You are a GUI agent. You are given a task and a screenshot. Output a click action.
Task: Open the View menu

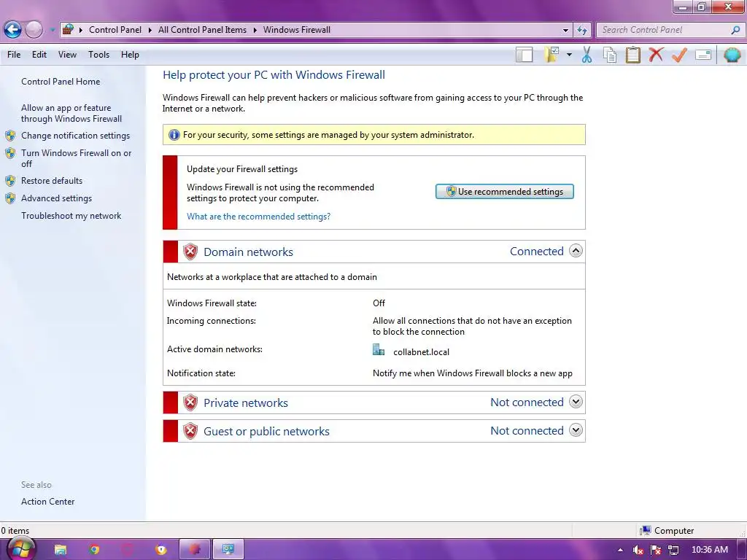[x=67, y=55]
